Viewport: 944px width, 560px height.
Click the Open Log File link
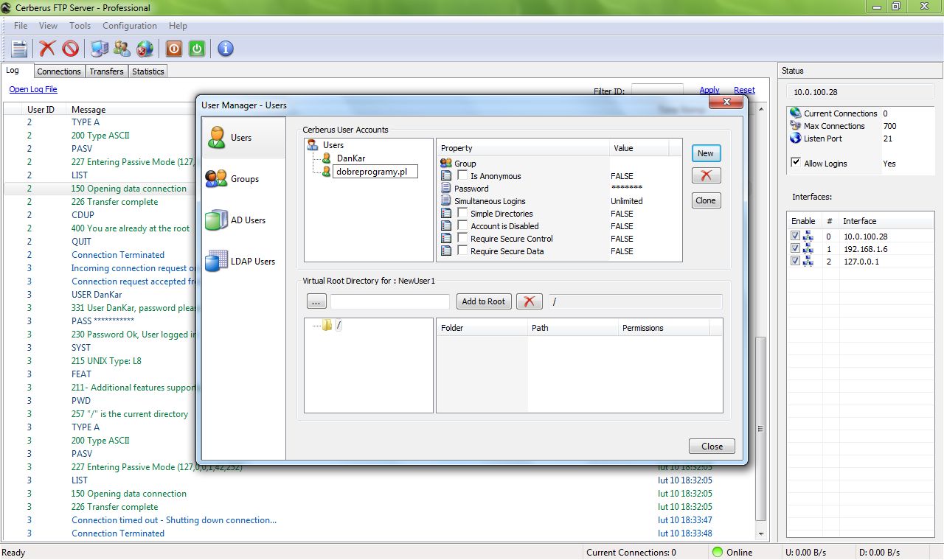tap(33, 89)
